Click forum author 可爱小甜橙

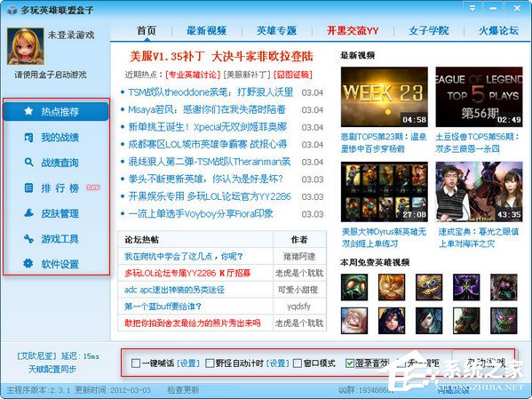pos(298,290)
